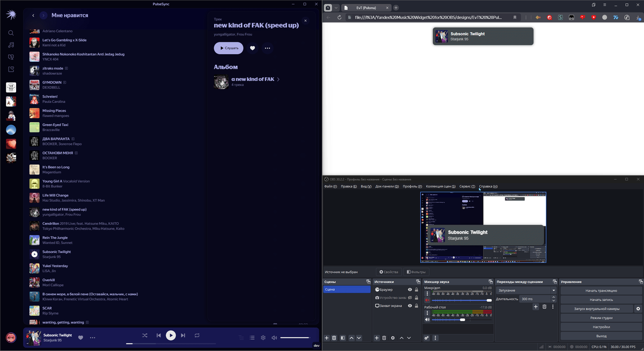Open OBS Вид menu
The width and height of the screenshot is (644, 351).
pyautogui.click(x=366, y=186)
